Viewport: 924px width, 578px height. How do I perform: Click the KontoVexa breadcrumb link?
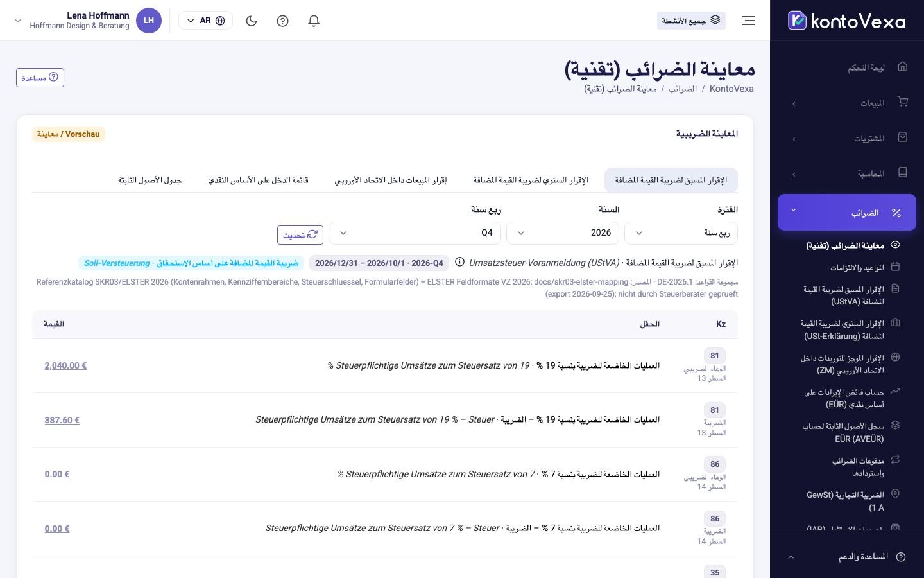tap(732, 89)
